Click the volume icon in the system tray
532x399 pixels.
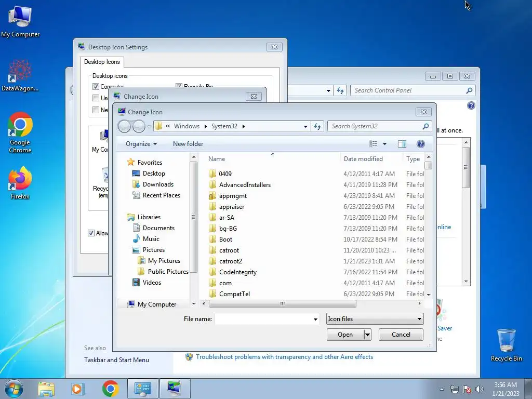coord(480,389)
